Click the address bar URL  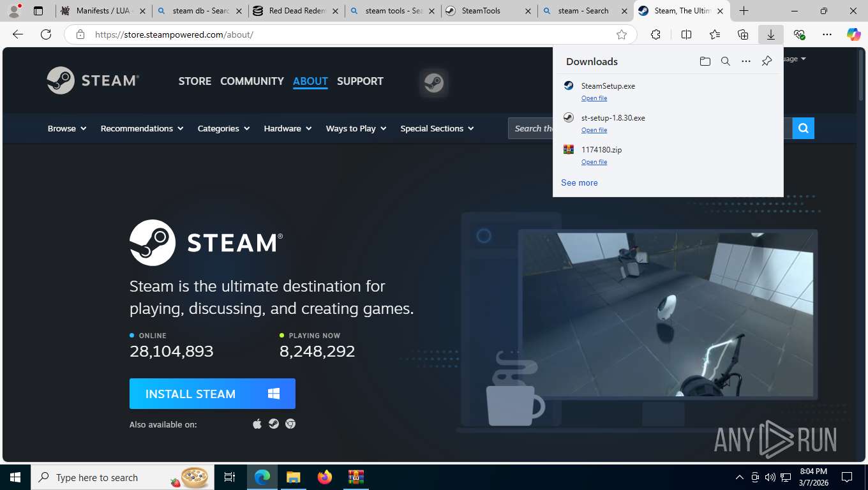coord(174,34)
